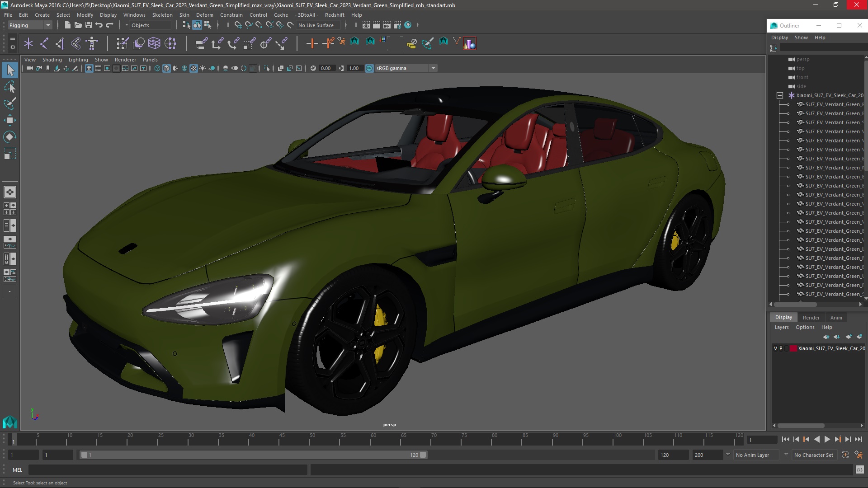
Task: Activate the Paint selection tool
Action: coord(10,103)
